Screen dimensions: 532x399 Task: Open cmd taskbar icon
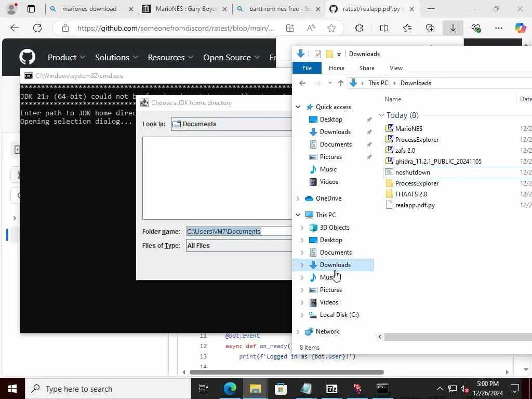[382, 389]
